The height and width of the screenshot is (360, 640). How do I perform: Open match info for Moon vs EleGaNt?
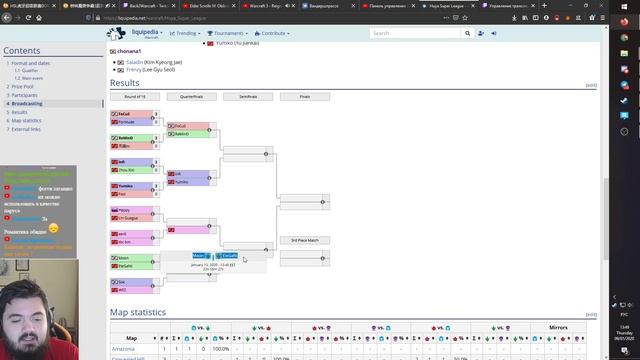click(153, 262)
